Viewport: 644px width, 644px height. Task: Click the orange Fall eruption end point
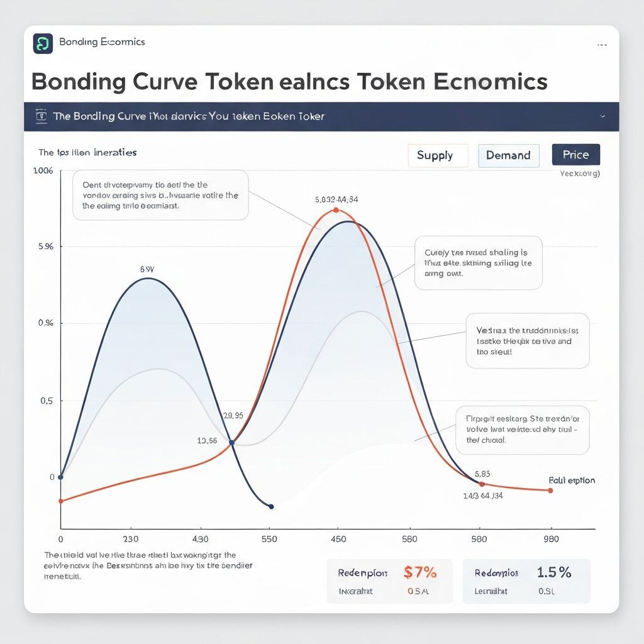pyautogui.click(x=550, y=491)
